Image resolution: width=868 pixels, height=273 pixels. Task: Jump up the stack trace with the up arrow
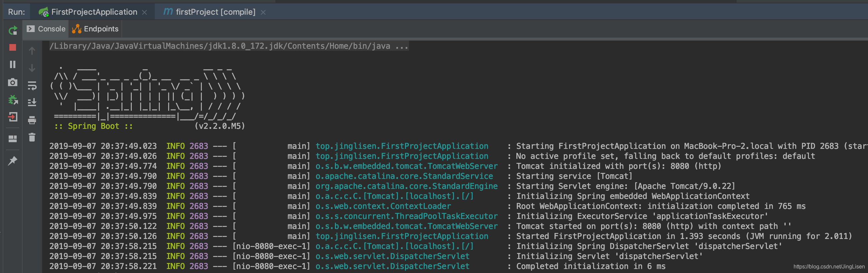(x=32, y=51)
